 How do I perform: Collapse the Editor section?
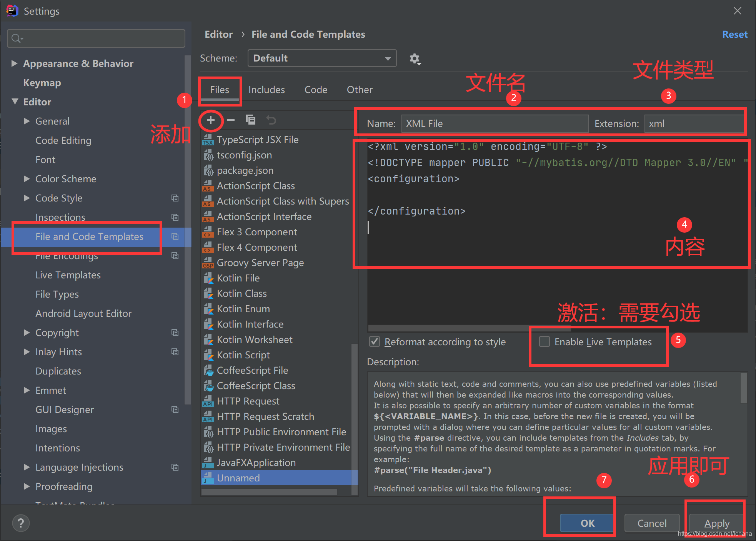point(15,102)
